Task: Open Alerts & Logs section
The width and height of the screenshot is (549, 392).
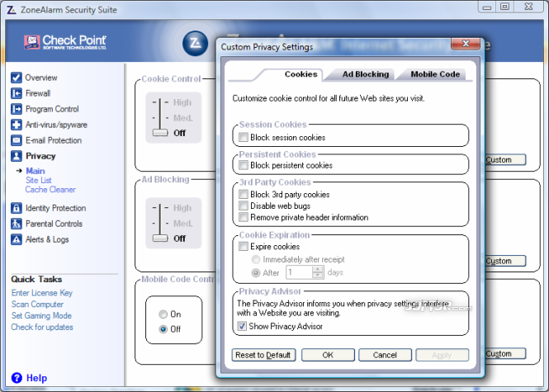Action: [x=47, y=240]
